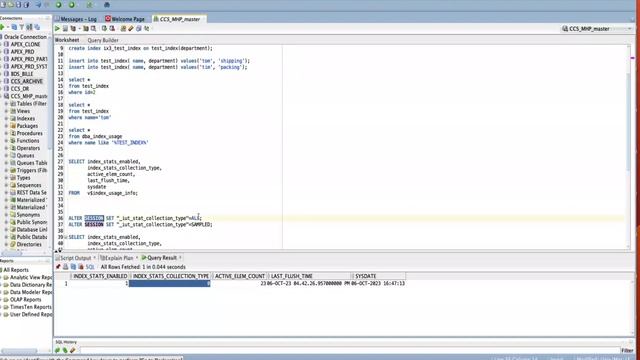Viewport: 640px width, 360px height.
Task: Click the New Connection green plus
Action: pyautogui.click(x=2, y=27)
